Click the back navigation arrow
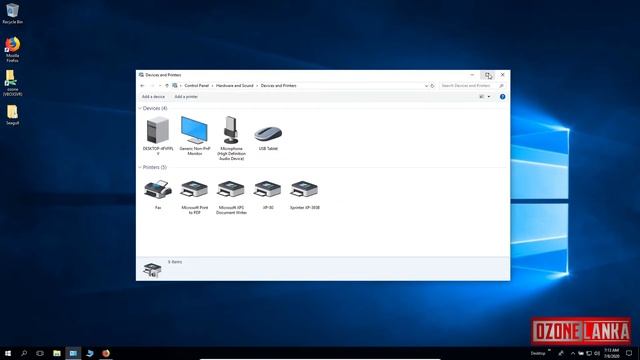The width and height of the screenshot is (640, 360). tap(142, 86)
